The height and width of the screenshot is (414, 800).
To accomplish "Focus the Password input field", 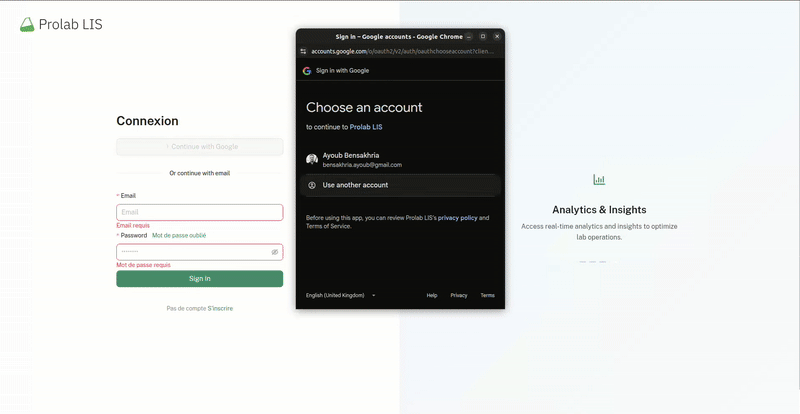I will coord(199,252).
